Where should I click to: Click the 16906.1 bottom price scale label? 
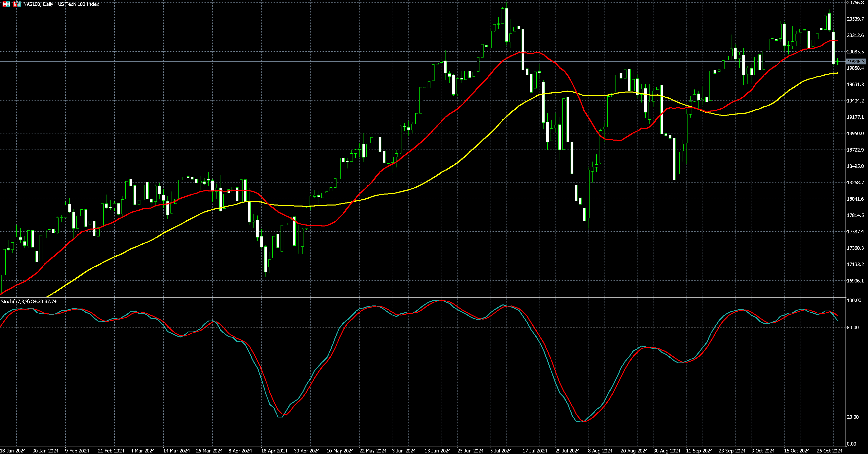pyautogui.click(x=855, y=281)
